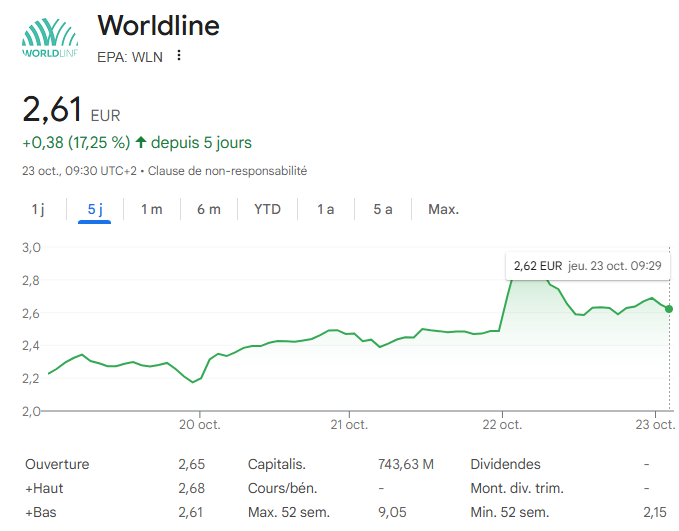
Task: Click the 9,05 yearly maximum value
Action: 392,512
